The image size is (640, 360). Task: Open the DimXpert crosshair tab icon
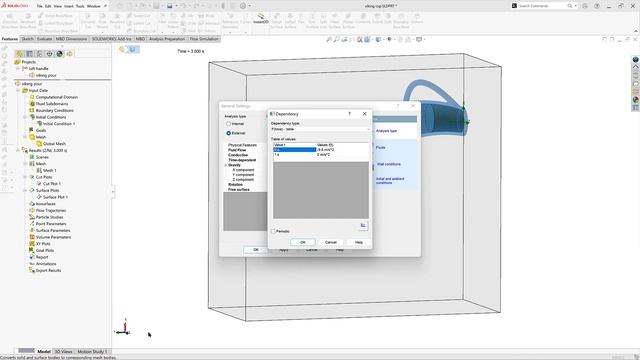tap(49, 53)
